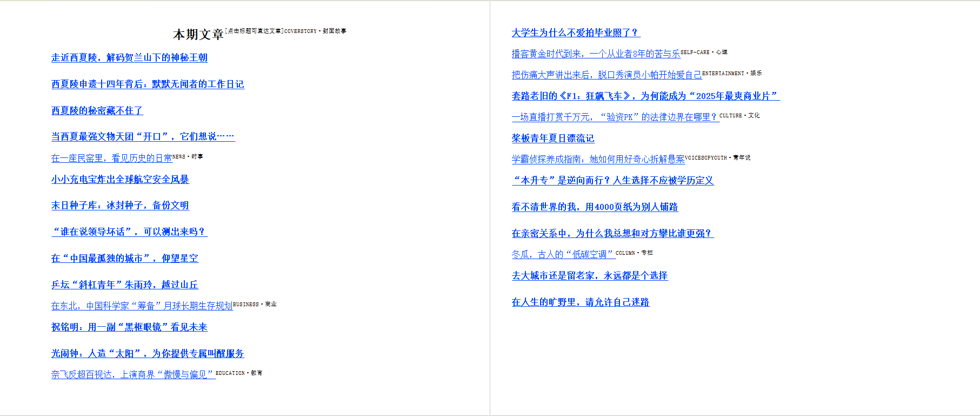Open the 《F1：狂飙飞车》 article link
980x416 pixels.
tap(645, 96)
